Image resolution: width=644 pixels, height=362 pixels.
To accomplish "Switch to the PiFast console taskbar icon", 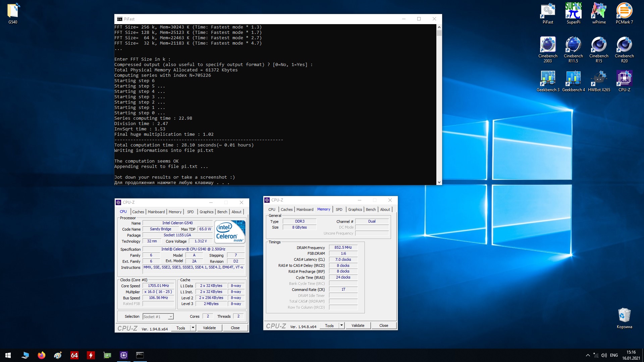I will pos(140,355).
